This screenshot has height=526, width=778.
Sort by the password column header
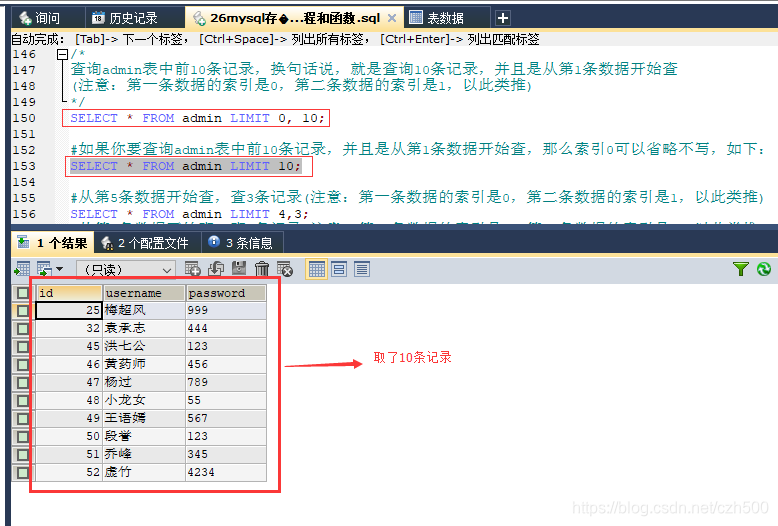(x=226, y=293)
